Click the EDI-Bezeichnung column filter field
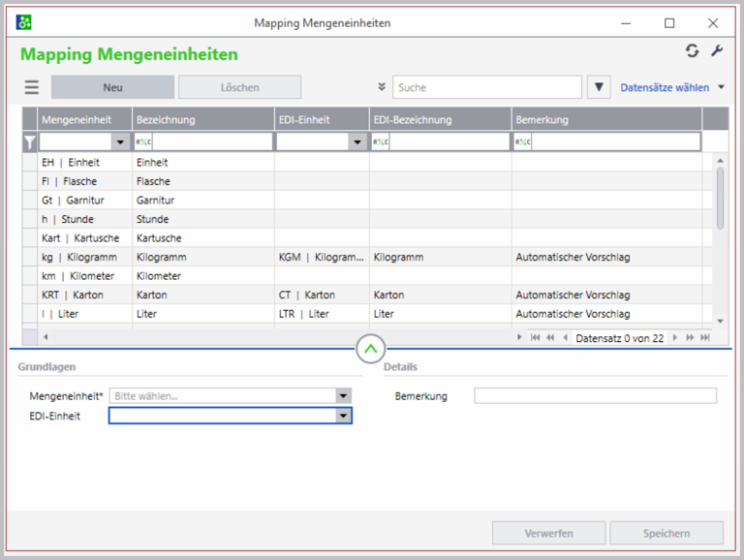 click(x=449, y=141)
